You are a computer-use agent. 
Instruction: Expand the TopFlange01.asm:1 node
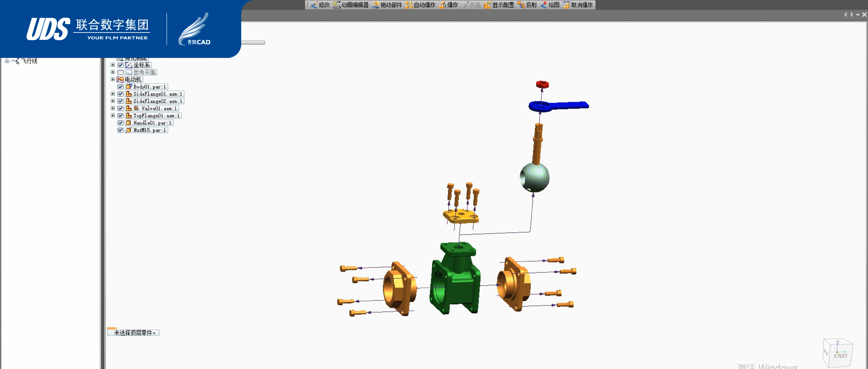(x=113, y=115)
